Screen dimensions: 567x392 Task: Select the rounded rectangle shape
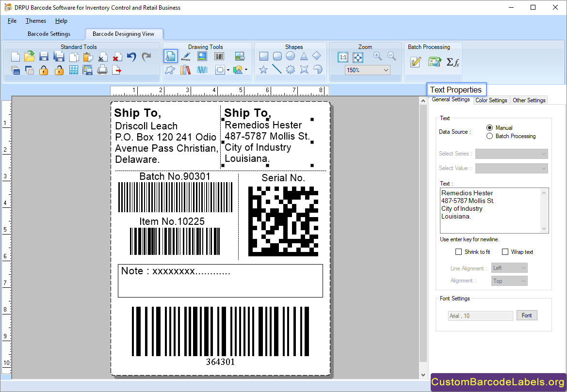coord(277,56)
